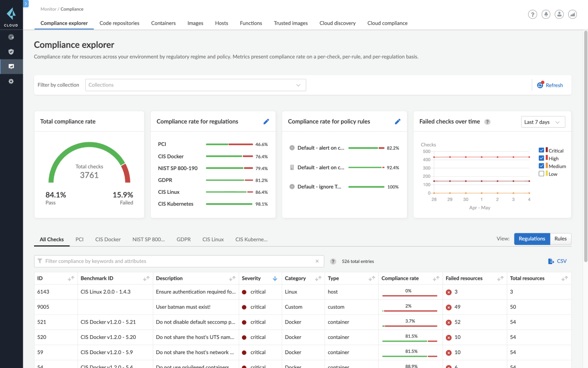Open the Collections filter dropdown

click(x=196, y=85)
